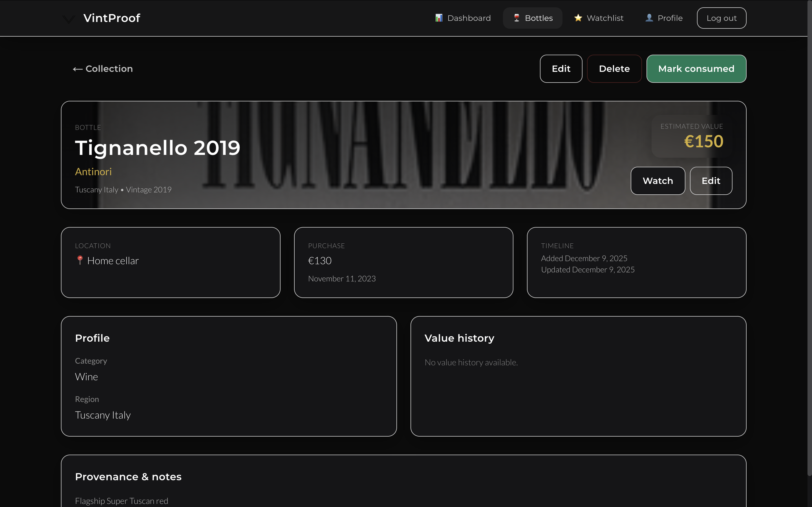
Task: Click the wine glass Bottles icon
Action: click(x=517, y=18)
